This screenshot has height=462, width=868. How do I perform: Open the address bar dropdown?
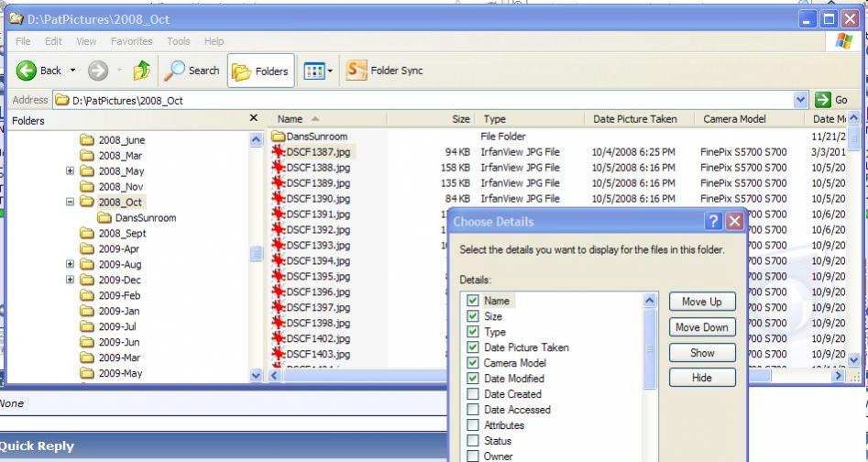click(x=800, y=100)
